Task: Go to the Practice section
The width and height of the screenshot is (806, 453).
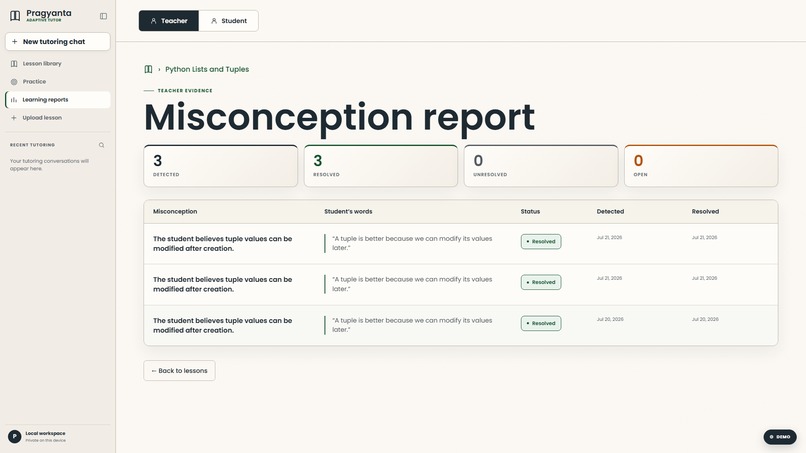Action: [x=58, y=82]
